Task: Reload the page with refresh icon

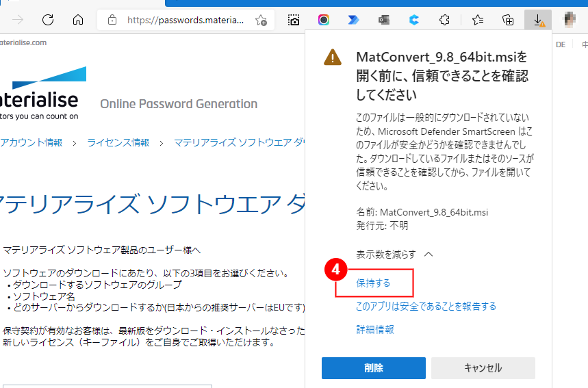Action: (48, 19)
